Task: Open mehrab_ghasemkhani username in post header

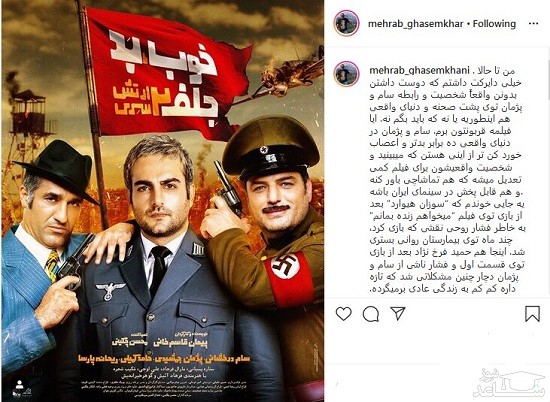Action: [x=415, y=24]
